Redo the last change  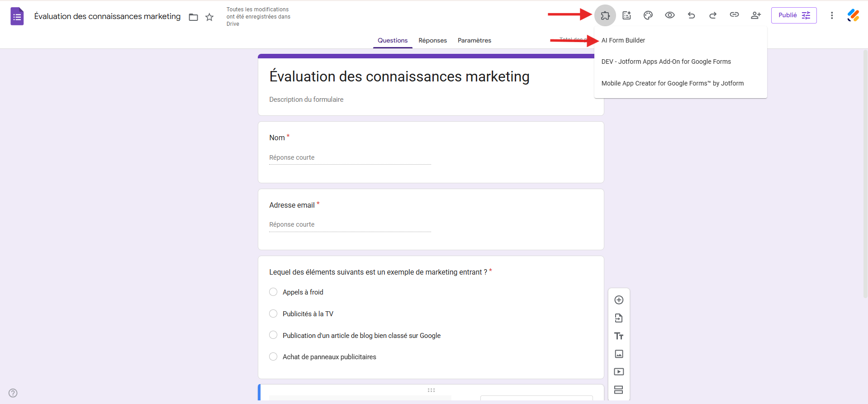tap(713, 15)
